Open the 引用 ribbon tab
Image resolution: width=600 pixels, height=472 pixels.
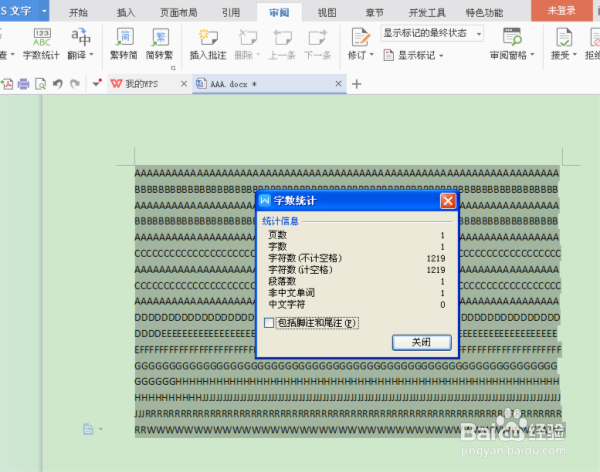tap(231, 13)
